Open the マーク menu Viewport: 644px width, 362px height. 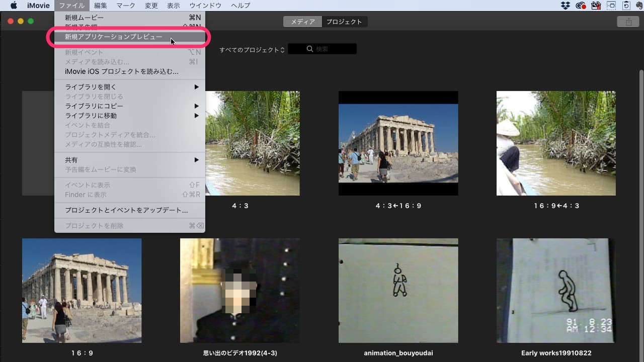126,6
